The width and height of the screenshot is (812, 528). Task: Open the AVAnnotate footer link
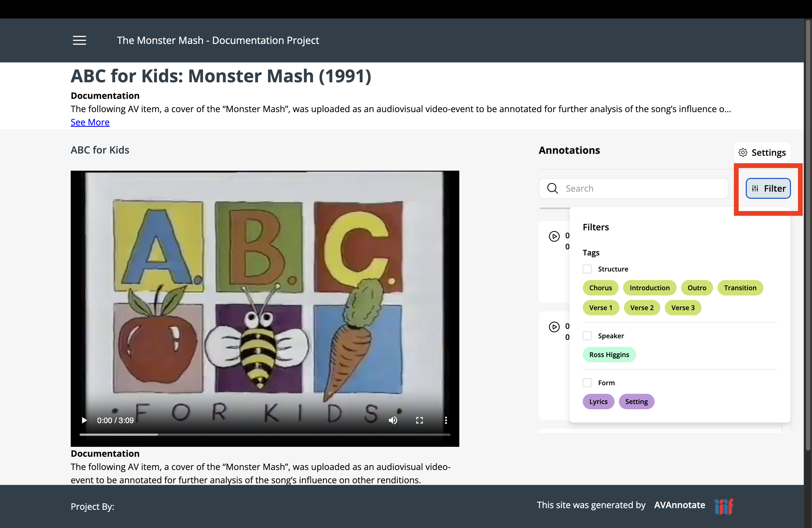click(x=679, y=505)
